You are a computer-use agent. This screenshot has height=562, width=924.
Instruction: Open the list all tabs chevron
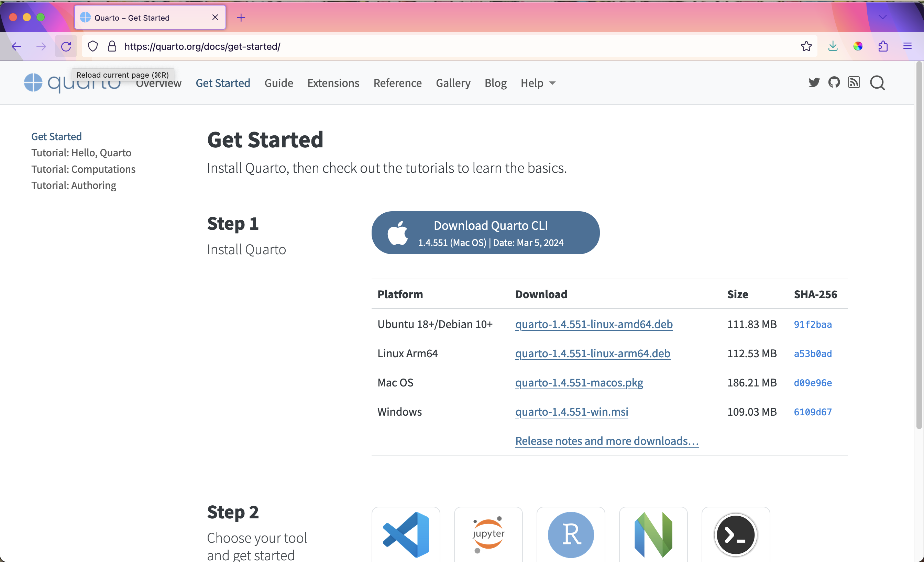click(x=882, y=17)
